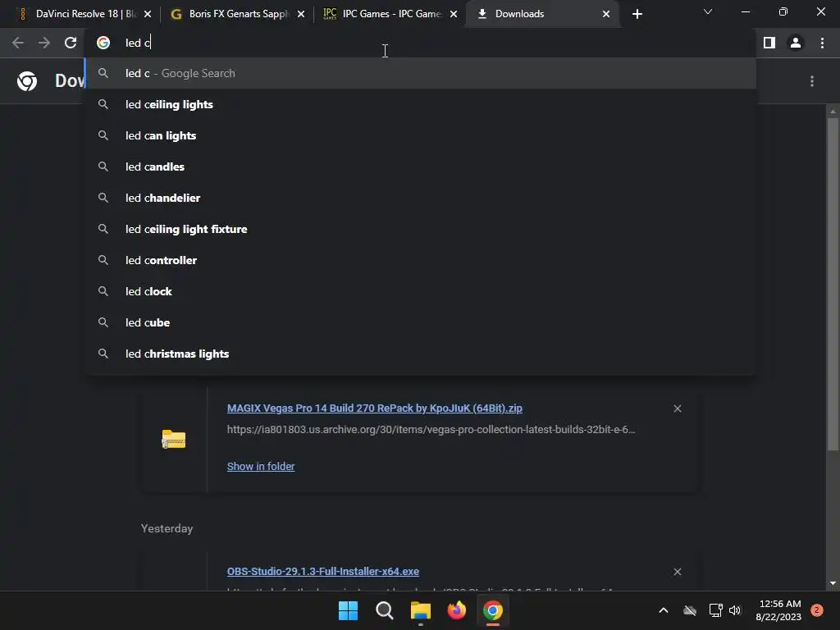Select 'led ceiling light fixture' suggestion
This screenshot has height=630, width=840.
coord(421,229)
